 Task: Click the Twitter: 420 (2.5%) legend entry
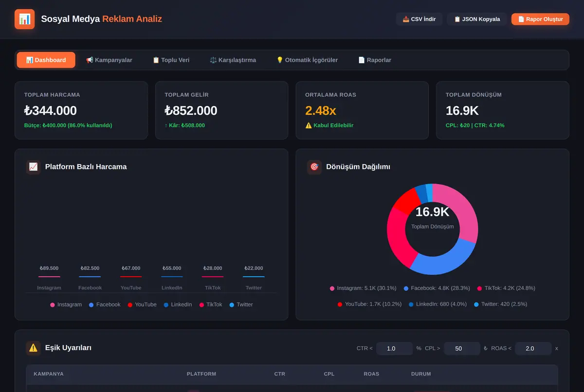click(x=500, y=304)
